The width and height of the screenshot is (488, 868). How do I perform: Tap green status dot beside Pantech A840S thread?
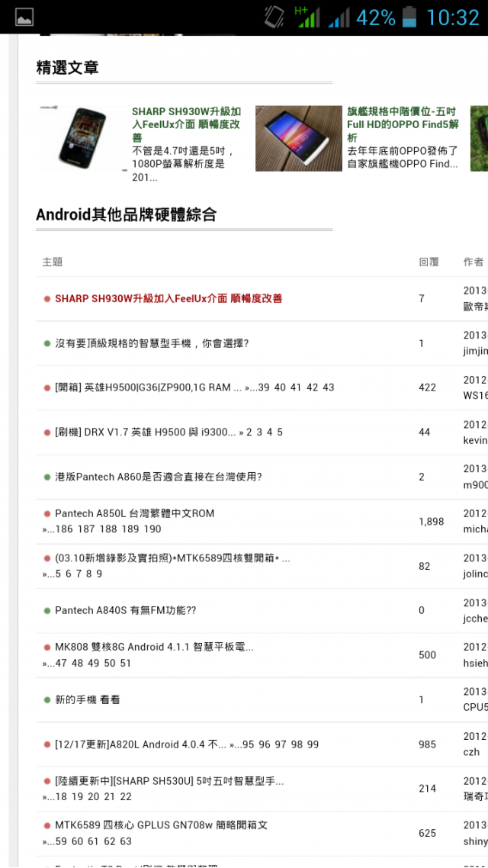[x=47, y=611]
